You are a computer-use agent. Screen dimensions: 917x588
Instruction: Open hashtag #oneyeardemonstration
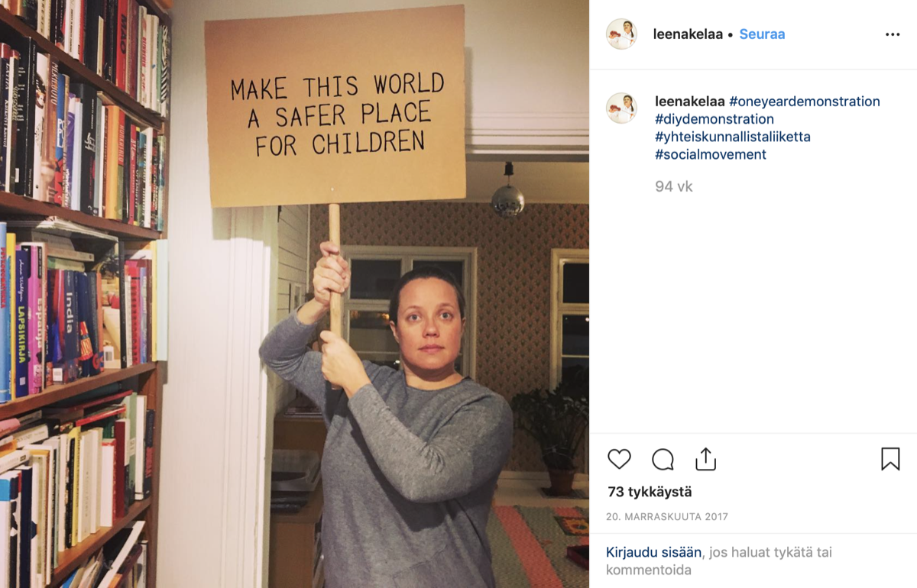pos(805,102)
